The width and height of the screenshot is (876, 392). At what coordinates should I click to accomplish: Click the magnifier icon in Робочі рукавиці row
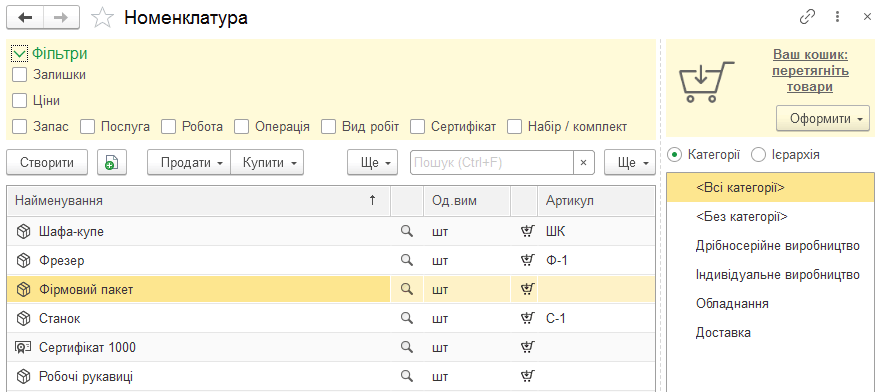coord(407,376)
